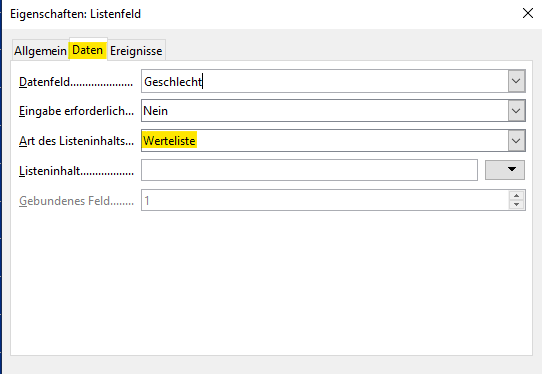Switch to the Allgemein tab

point(40,51)
